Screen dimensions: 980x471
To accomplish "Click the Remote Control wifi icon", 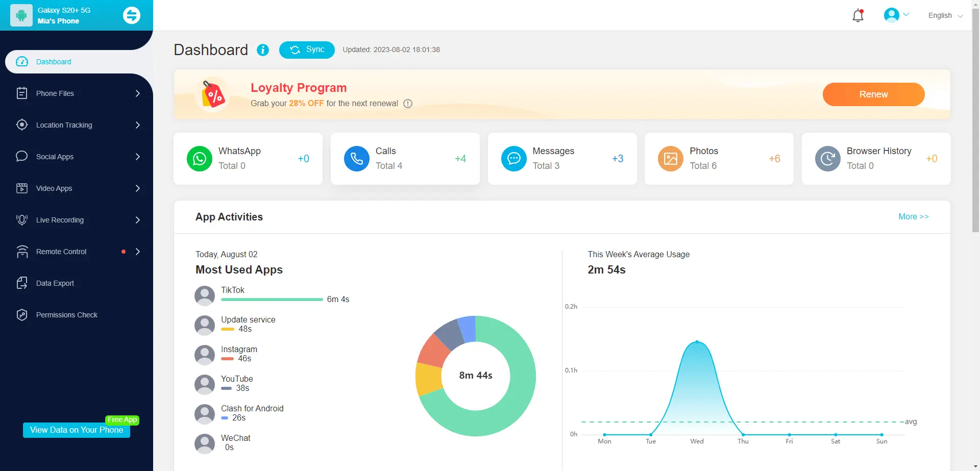I will coord(22,252).
